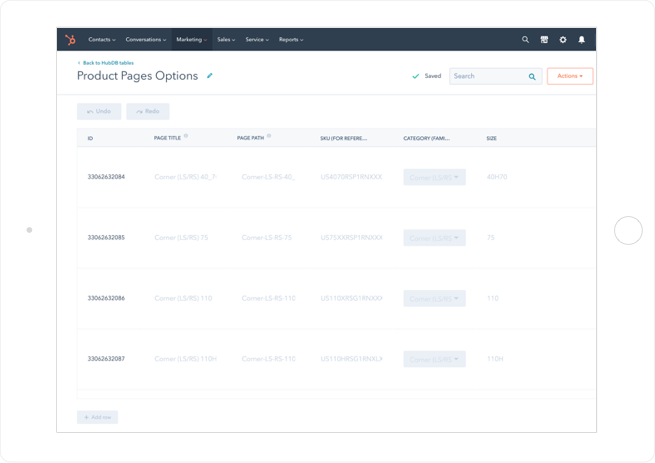The image size is (655, 463).
Task: Open the Conversations menu
Action: coord(145,40)
